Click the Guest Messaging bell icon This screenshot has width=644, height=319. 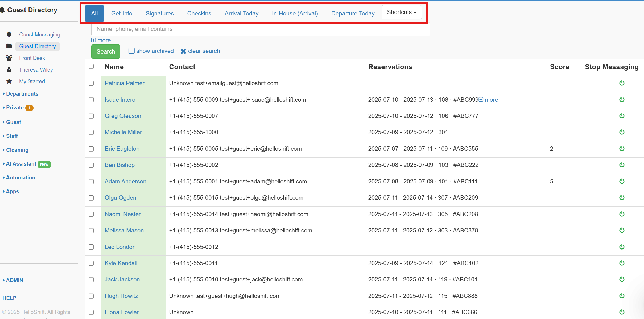point(9,35)
